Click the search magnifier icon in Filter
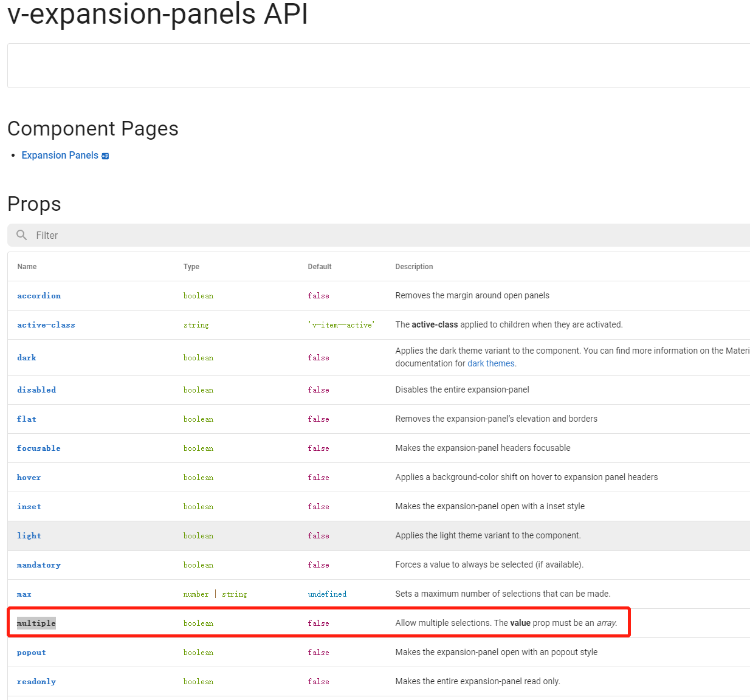 click(22, 235)
